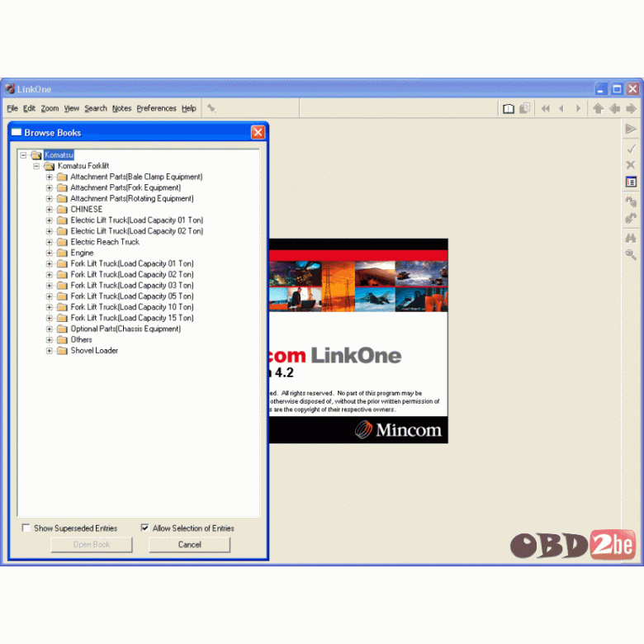The height and width of the screenshot is (644, 644).
Task: Expand Fork Lift Truck(Load Capacity 15 Ton) node
Action: [x=50, y=319]
